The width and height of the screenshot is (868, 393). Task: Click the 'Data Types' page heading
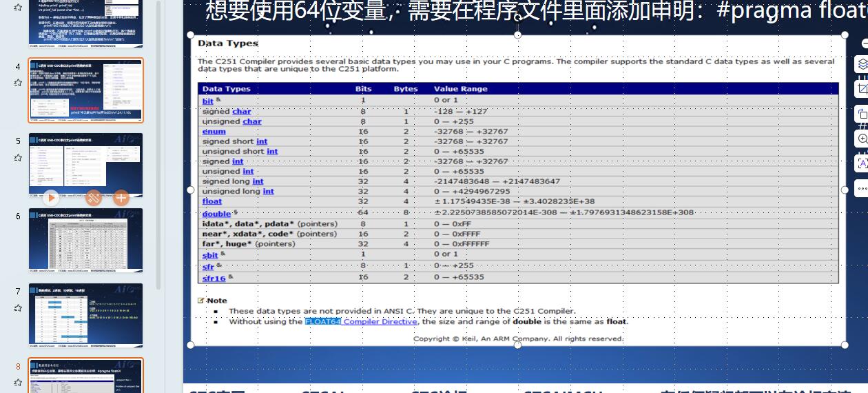227,43
